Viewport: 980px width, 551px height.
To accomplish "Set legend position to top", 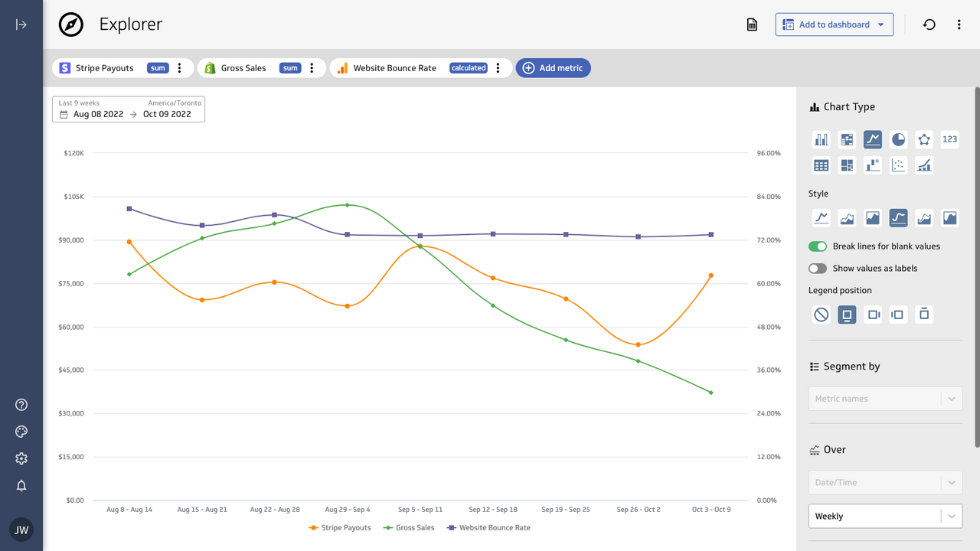I will 924,315.
